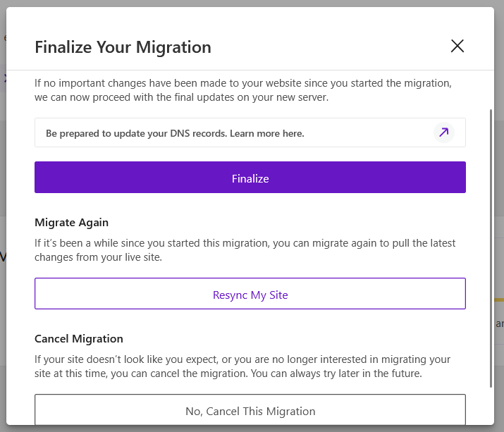Click the dialog's vertical scrollbar

[491, 247]
